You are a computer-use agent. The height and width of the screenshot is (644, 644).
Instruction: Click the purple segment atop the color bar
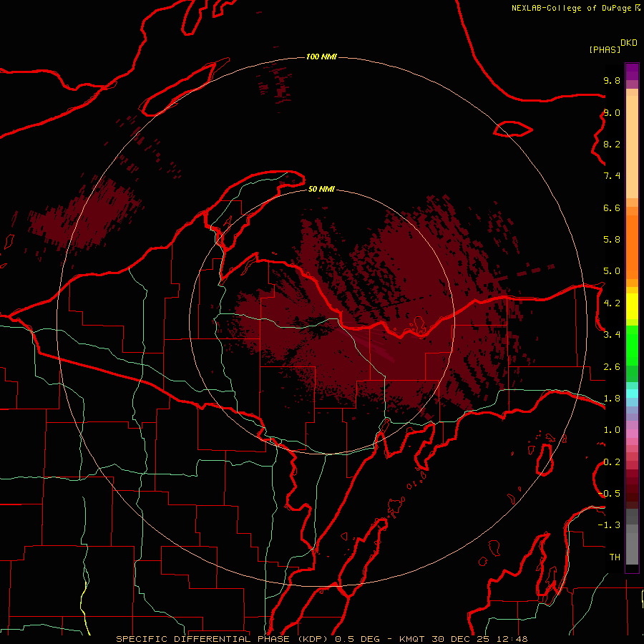pyautogui.click(x=632, y=72)
